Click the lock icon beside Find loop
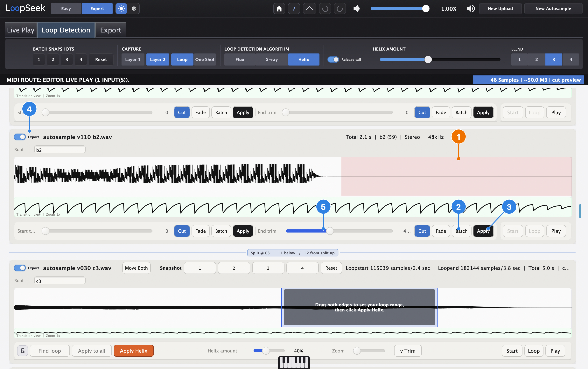This screenshot has width=588, height=369. click(x=22, y=351)
